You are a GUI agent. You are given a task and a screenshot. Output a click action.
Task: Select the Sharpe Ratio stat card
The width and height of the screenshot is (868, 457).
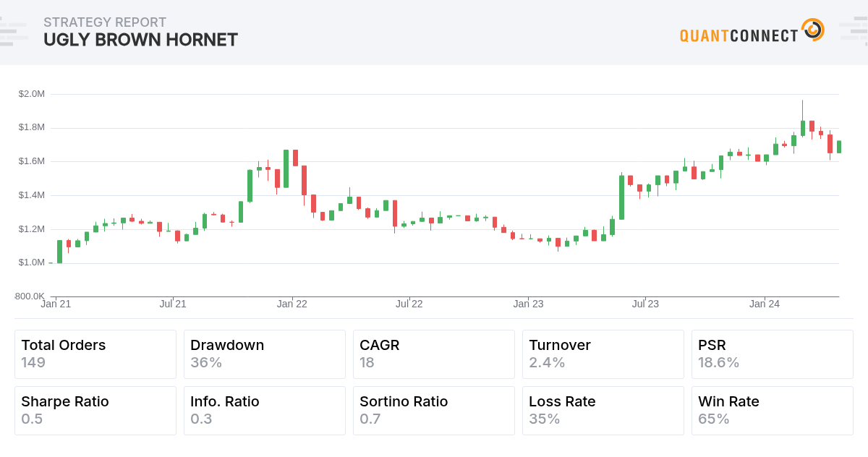tap(95, 411)
